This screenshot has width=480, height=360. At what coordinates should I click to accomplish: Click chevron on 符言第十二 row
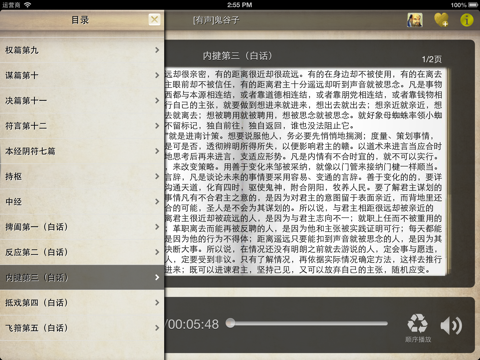coord(157,126)
